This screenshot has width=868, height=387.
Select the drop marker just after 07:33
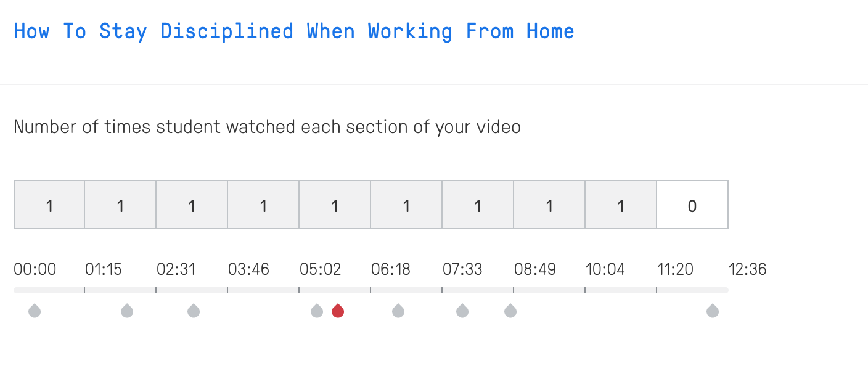click(462, 311)
